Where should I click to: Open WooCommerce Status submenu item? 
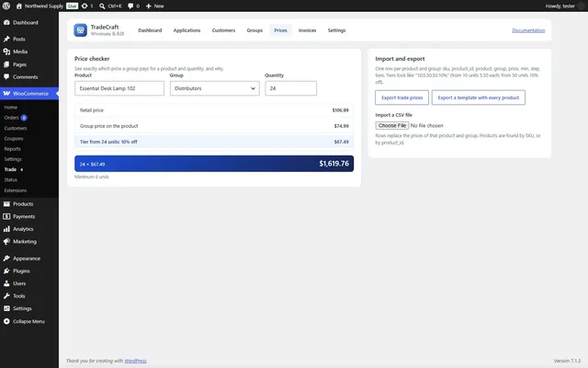(10, 180)
